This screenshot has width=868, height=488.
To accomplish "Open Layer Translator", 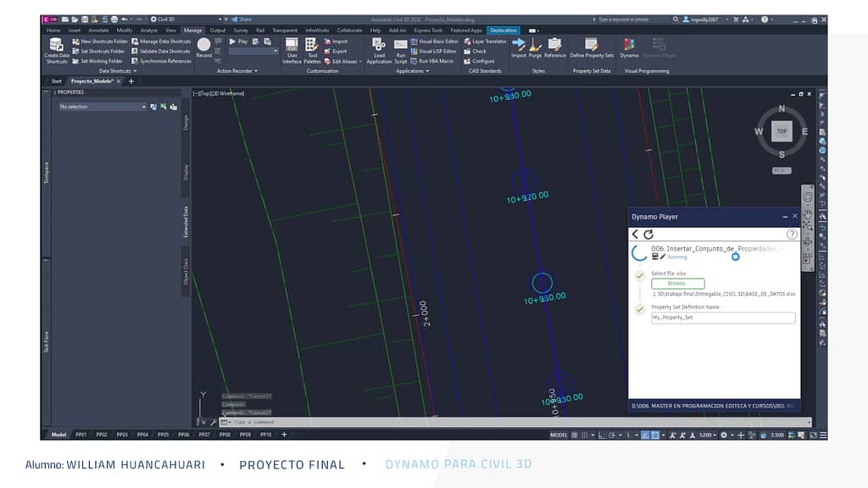I will click(x=485, y=42).
